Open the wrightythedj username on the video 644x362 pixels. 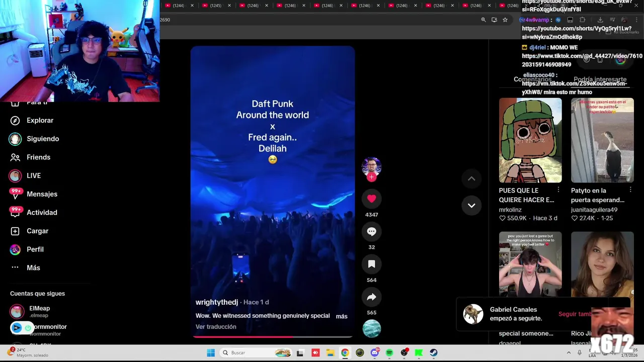click(217, 302)
